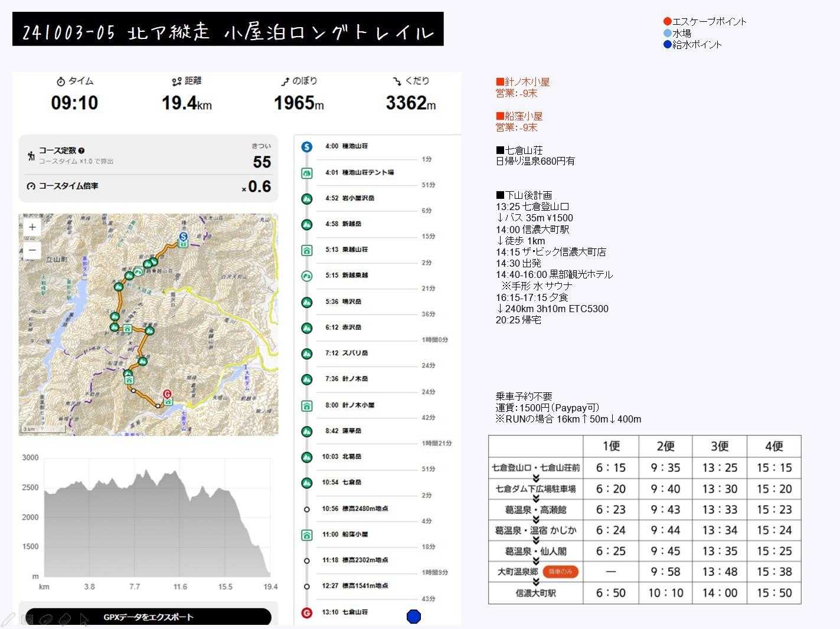Select the red G goal icon for 七倉山荘
This screenshot has height=629, width=840.
tap(306, 613)
